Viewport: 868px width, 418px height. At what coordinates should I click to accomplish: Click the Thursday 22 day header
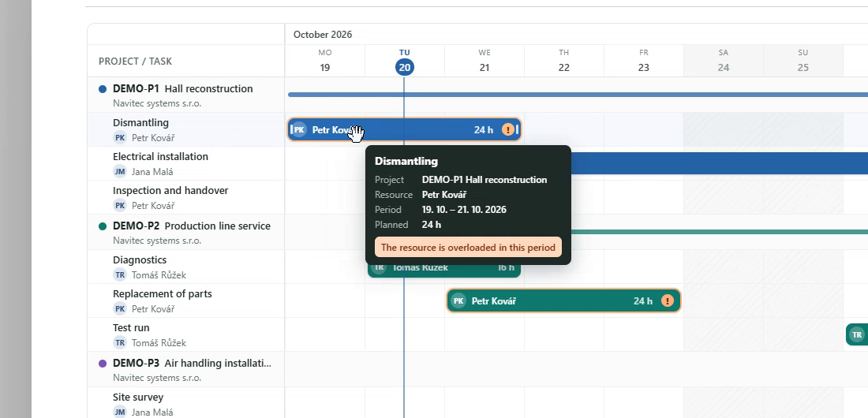pyautogui.click(x=563, y=61)
